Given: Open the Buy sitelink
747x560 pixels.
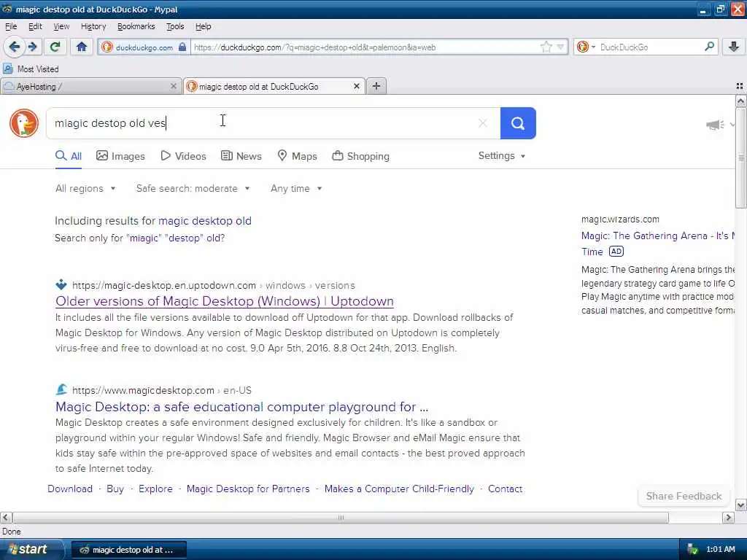Looking at the screenshot, I should pos(115,489).
